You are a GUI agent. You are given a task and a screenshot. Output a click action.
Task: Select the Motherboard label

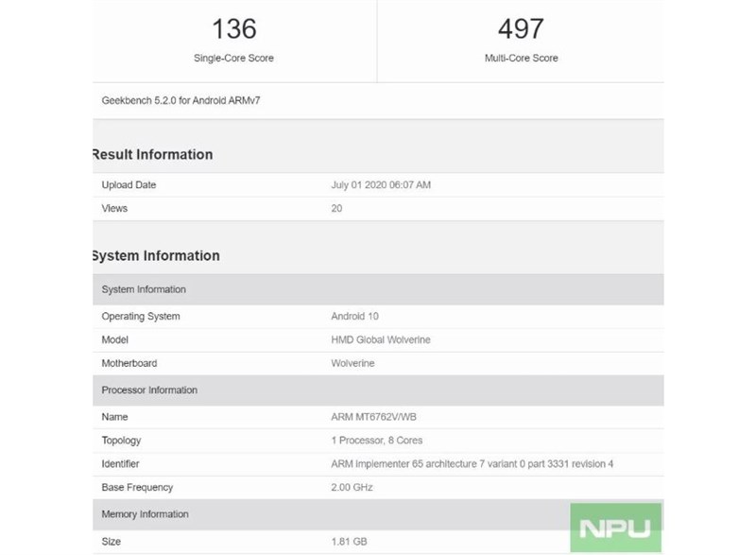129,363
